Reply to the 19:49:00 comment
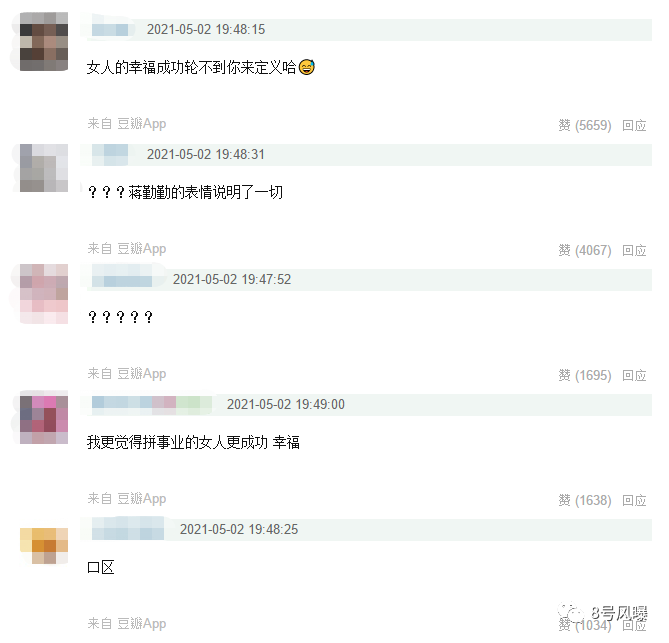 tap(634, 500)
